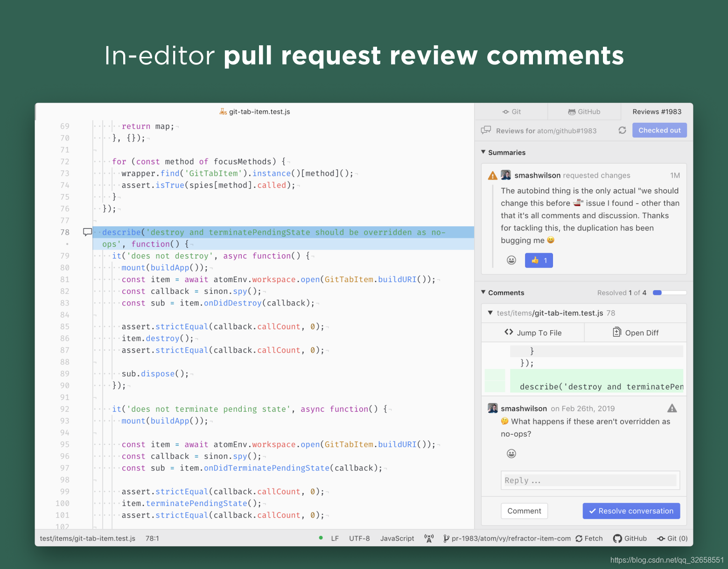Click the Reply input field

coord(590,480)
